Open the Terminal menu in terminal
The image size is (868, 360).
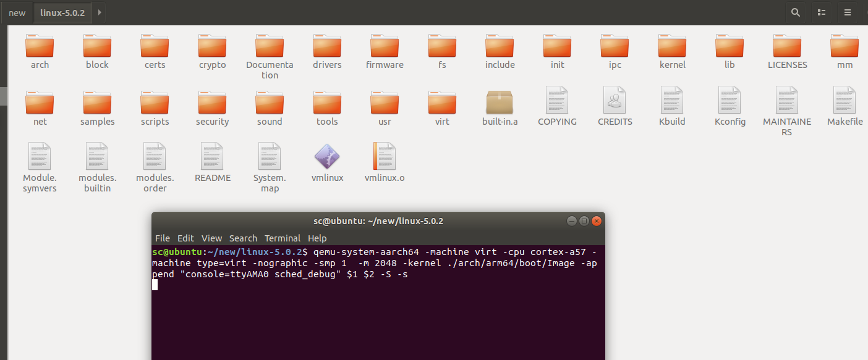tap(283, 238)
